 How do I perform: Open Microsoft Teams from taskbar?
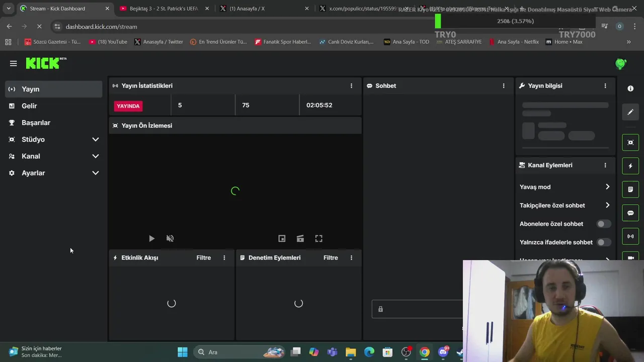(x=332, y=352)
